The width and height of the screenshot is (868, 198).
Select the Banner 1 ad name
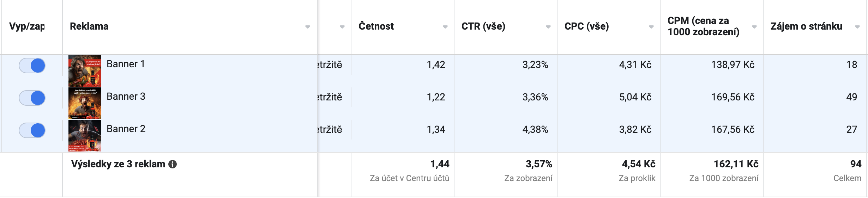[x=126, y=64]
